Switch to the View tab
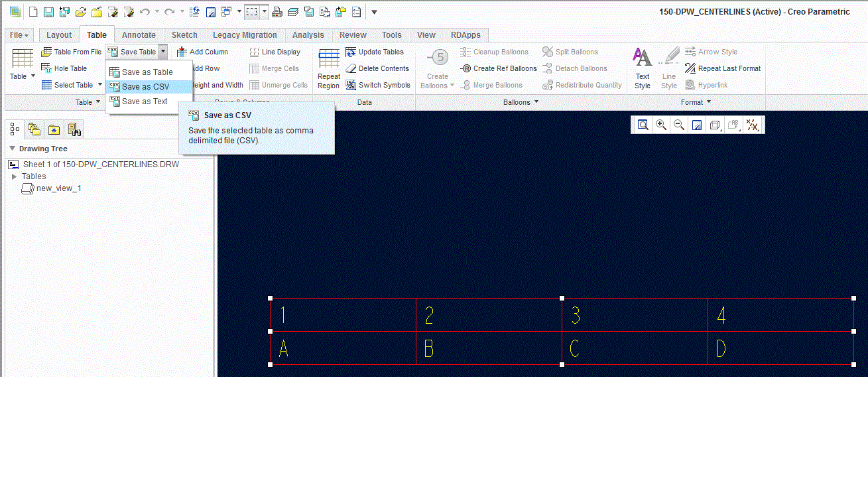 (x=426, y=35)
